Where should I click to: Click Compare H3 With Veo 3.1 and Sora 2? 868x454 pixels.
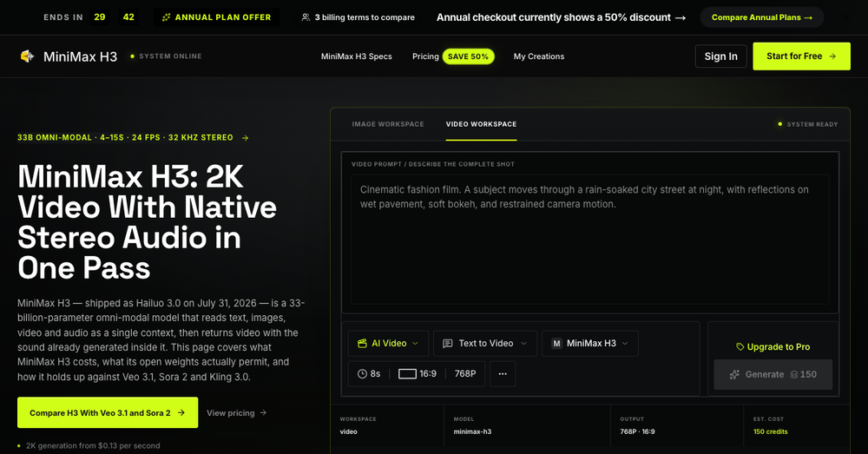tap(108, 412)
